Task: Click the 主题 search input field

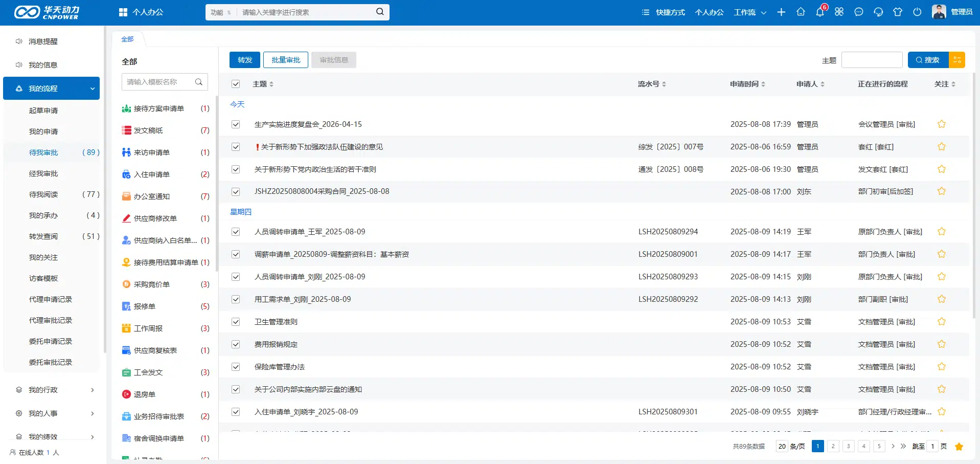Action: click(x=872, y=60)
